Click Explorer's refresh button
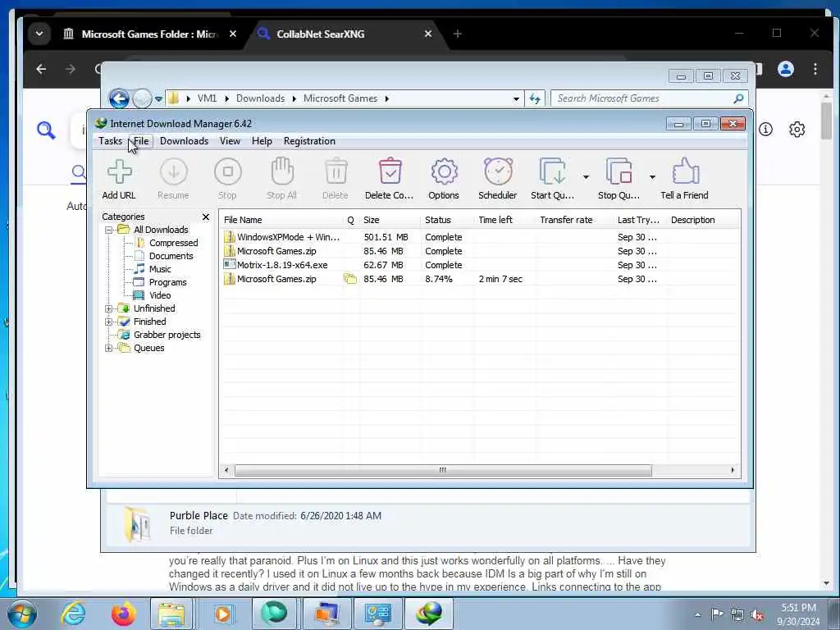 pos(535,98)
